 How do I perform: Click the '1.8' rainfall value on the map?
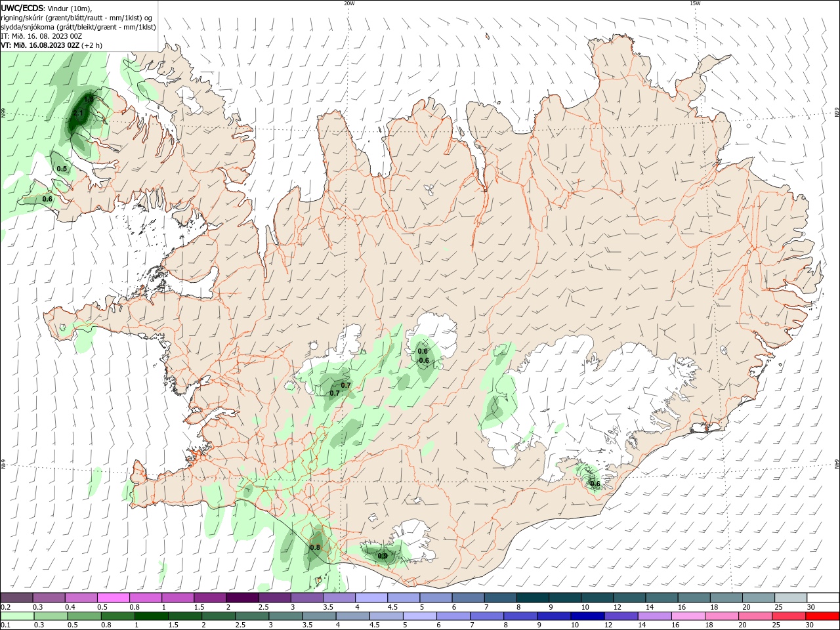tap(89, 99)
